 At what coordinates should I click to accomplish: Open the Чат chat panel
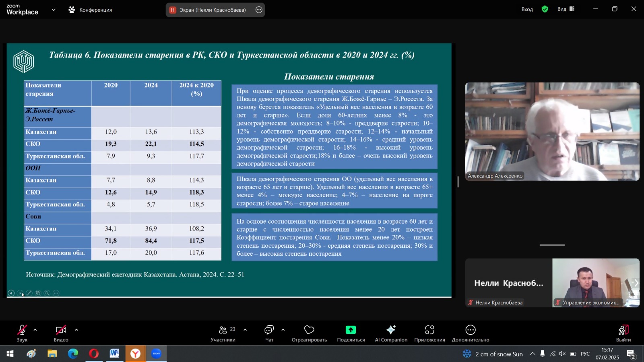269,333
